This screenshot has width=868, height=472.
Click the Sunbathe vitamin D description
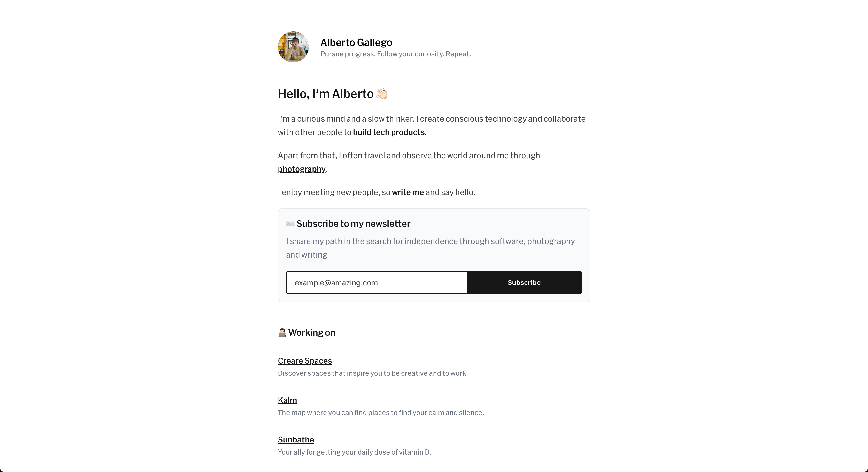click(x=354, y=452)
